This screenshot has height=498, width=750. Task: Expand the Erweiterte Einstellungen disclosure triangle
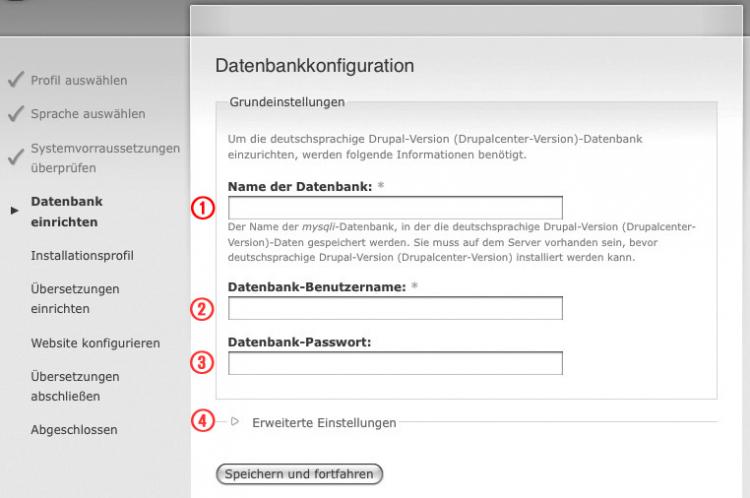click(235, 422)
